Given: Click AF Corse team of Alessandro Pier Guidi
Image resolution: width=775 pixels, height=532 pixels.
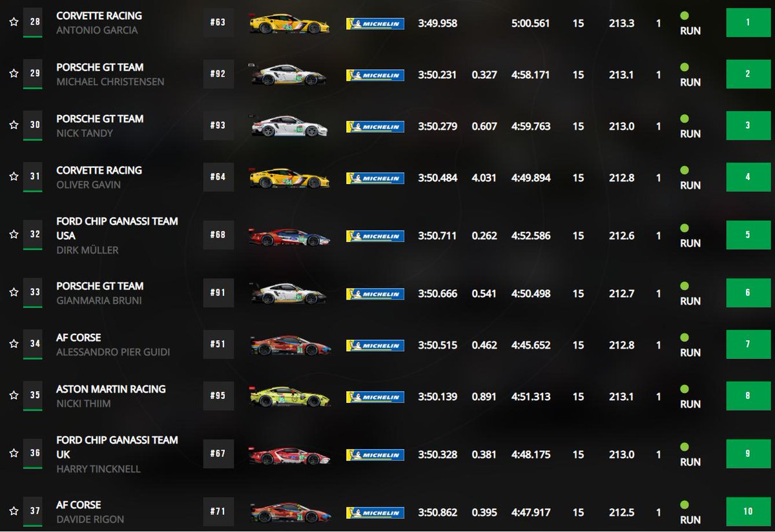Looking at the screenshot, I should 79,338.
